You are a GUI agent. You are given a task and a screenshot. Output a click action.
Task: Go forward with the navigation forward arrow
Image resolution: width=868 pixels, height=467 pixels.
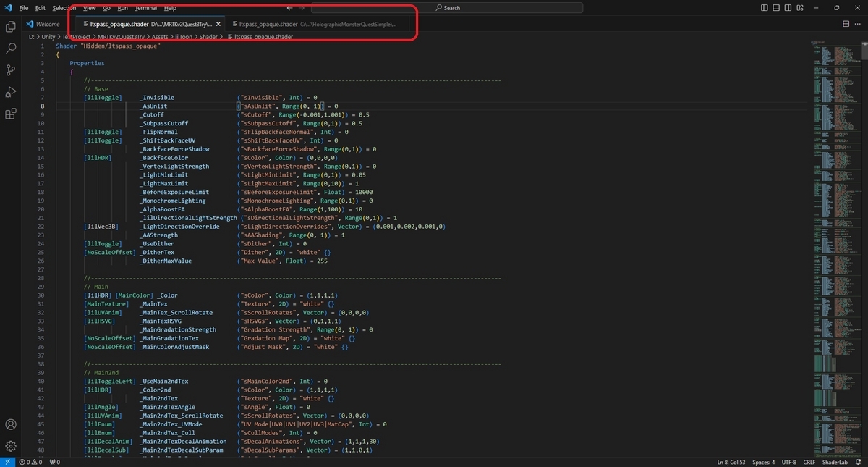click(302, 8)
